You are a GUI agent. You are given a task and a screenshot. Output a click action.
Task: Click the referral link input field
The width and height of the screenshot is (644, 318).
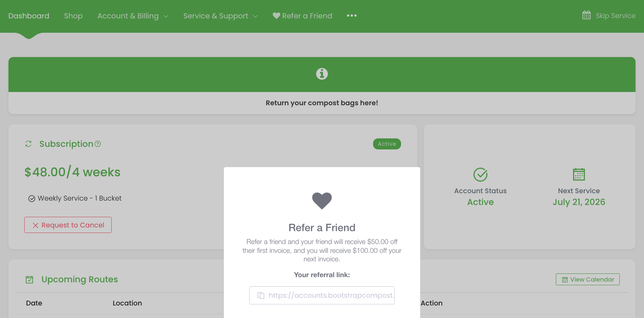pyautogui.click(x=322, y=296)
